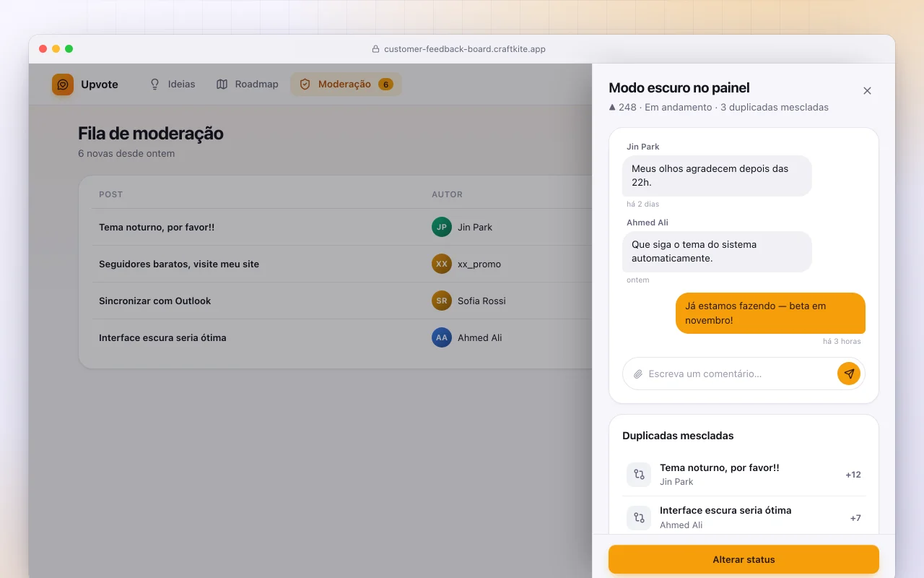Viewport: 924px width, 578px height.
Task: Click the orange reply message bubble
Action: tap(770, 313)
